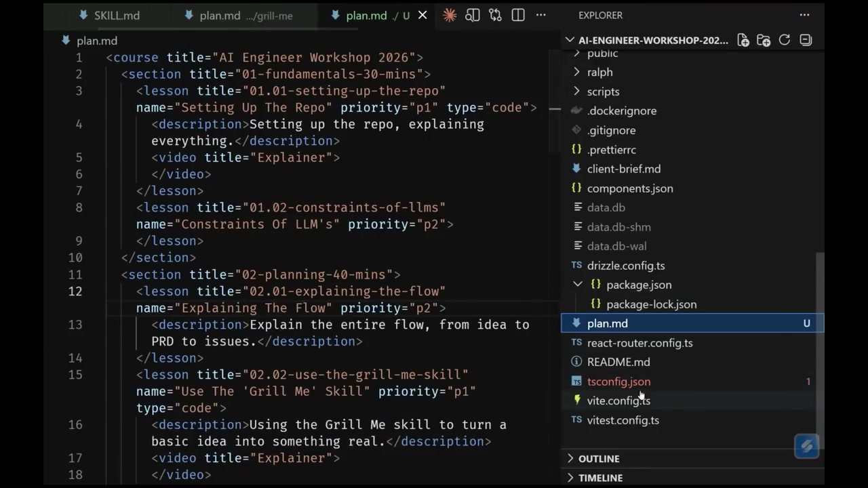Click line number 12 in the gutter

75,291
